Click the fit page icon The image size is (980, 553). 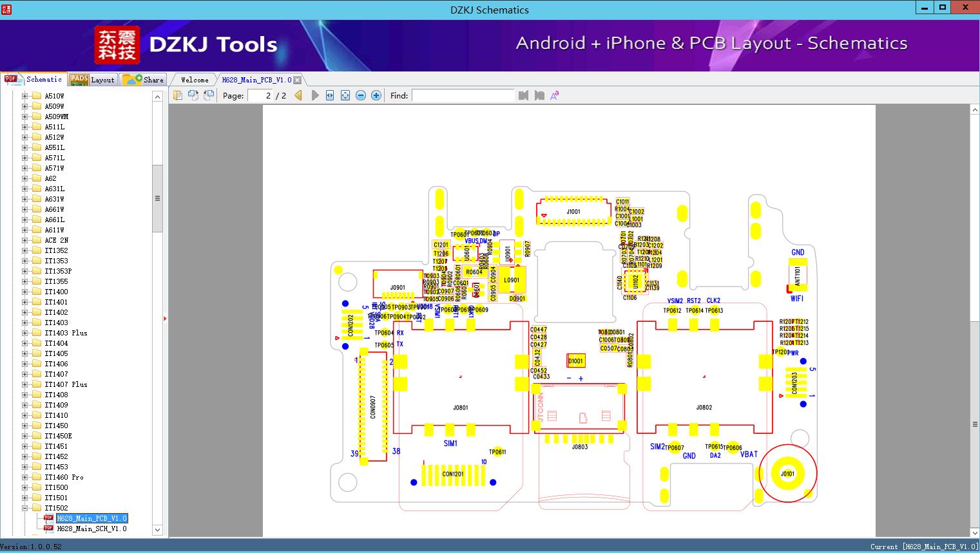click(345, 95)
